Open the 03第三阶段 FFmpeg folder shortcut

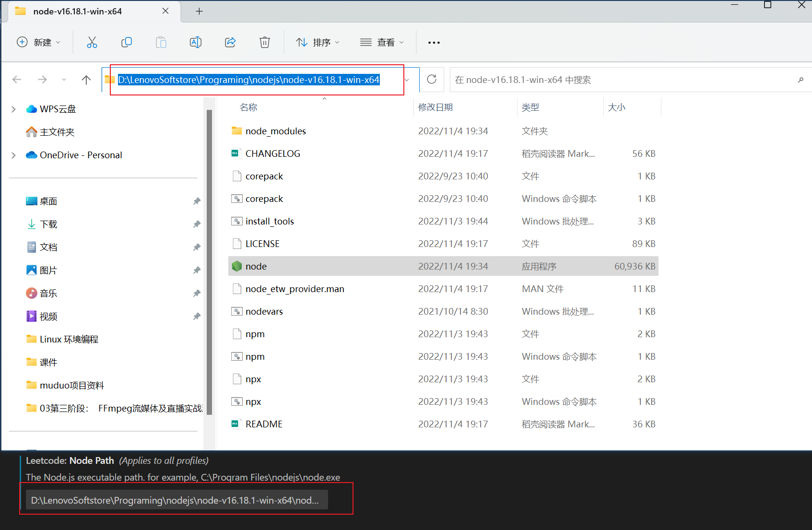pyautogui.click(x=114, y=408)
